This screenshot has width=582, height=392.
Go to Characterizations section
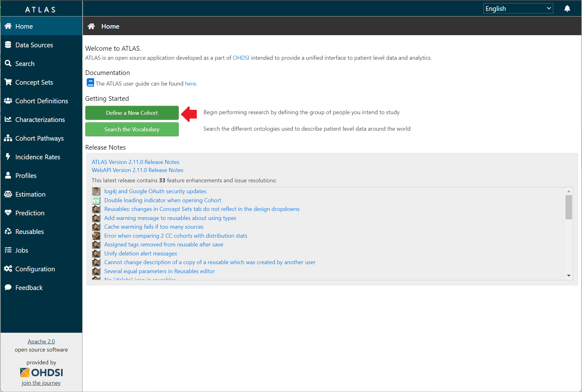pyautogui.click(x=41, y=119)
